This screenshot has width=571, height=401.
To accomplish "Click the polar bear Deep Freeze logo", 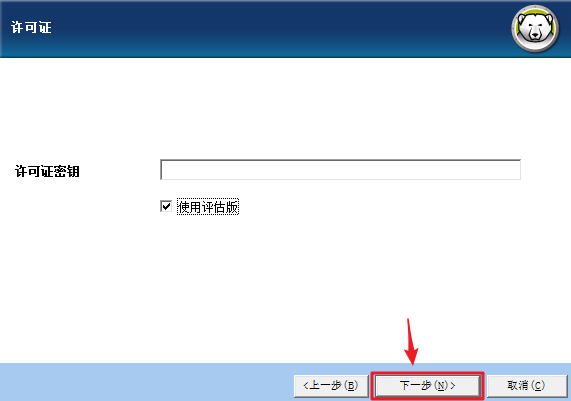I will pyautogui.click(x=535, y=28).
